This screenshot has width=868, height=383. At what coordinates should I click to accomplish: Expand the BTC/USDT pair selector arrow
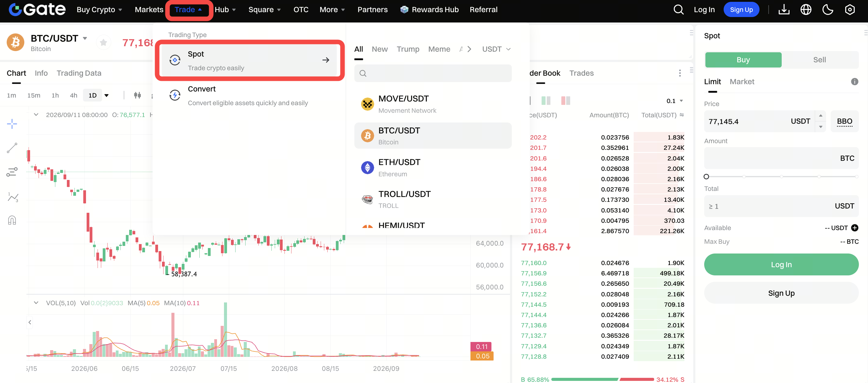85,38
